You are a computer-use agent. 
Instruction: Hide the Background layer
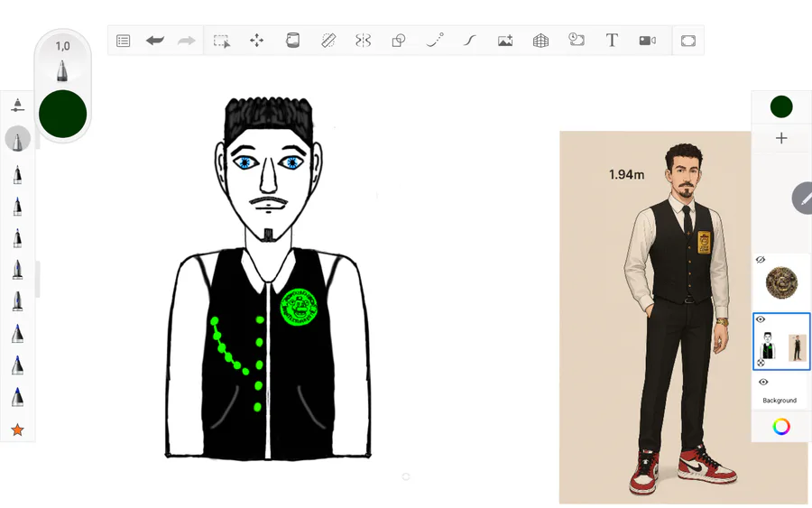[x=762, y=383]
